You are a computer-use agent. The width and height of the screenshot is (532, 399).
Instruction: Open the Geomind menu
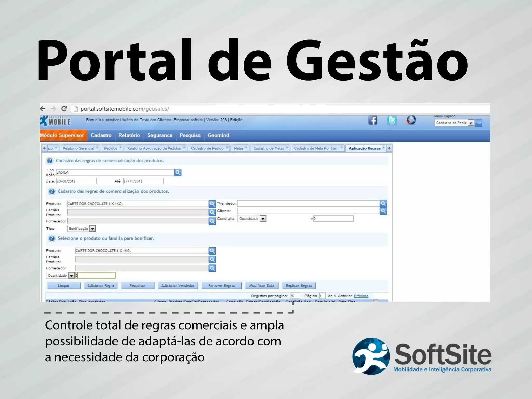click(x=218, y=135)
